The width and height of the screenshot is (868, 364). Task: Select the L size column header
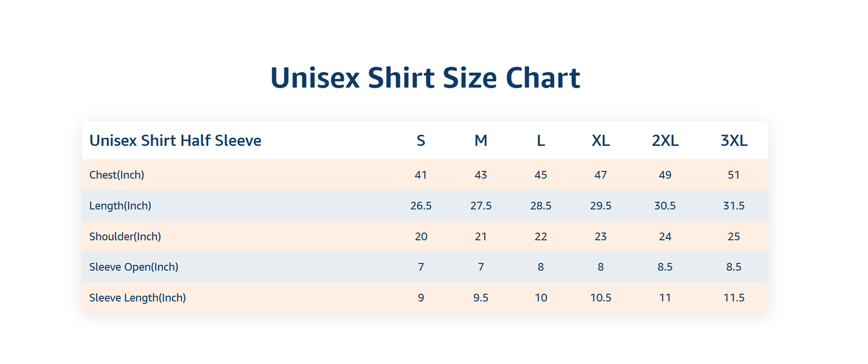(x=541, y=141)
